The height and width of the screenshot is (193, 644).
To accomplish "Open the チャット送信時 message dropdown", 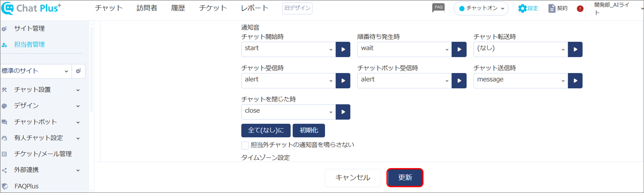I will (x=521, y=81).
